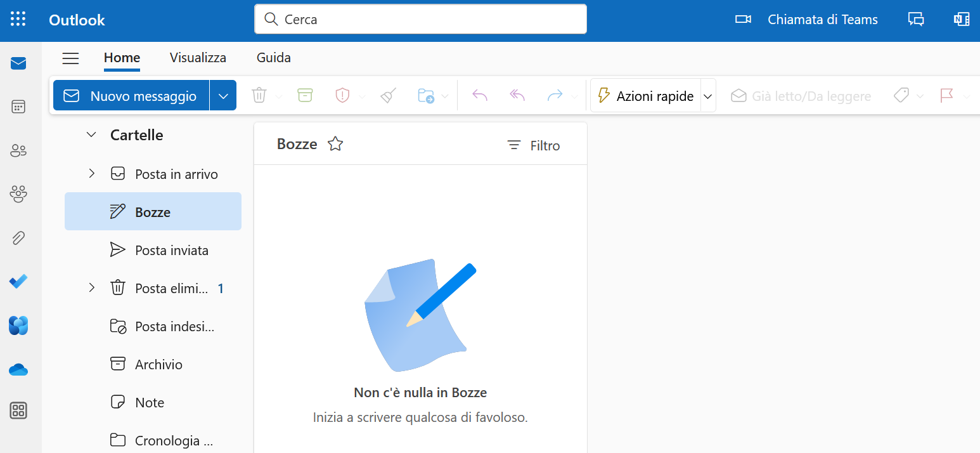Open To Do checkmark app icon

coord(18,282)
